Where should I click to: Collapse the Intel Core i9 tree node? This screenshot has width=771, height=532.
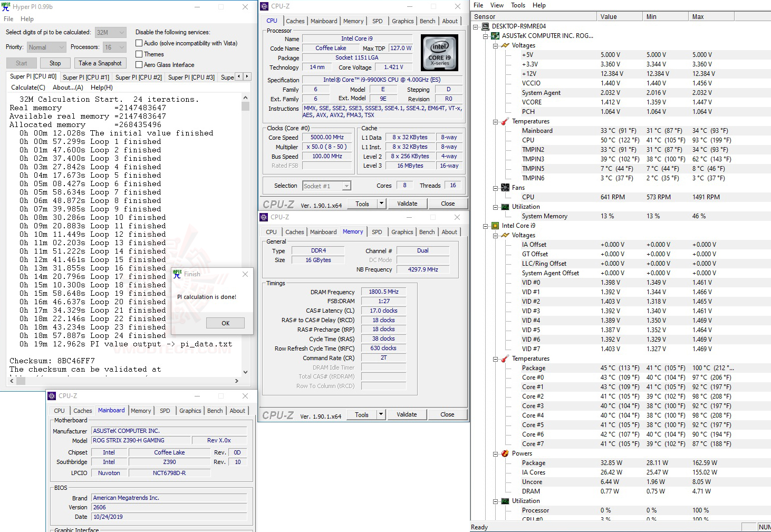tap(486, 226)
